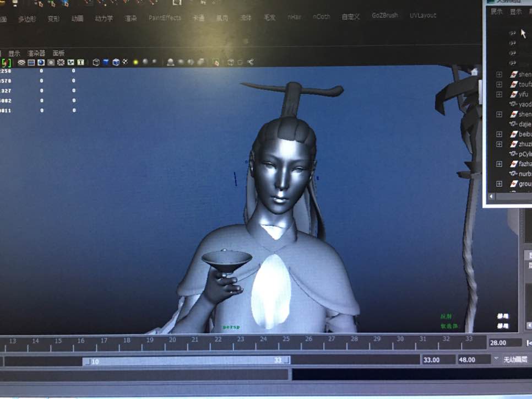Expand the shen group directly above toufa
Viewport: 532px width, 399px height.
499,74
